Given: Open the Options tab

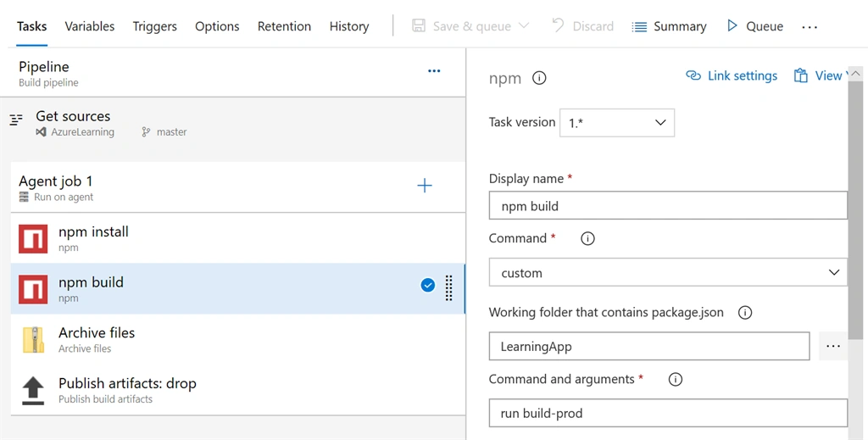Looking at the screenshot, I should (217, 26).
